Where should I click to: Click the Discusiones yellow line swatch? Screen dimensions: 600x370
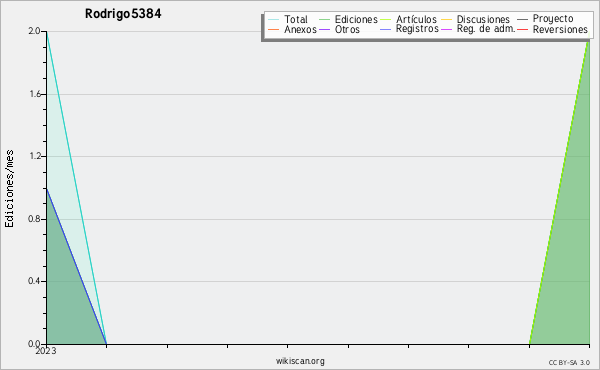[446, 20]
